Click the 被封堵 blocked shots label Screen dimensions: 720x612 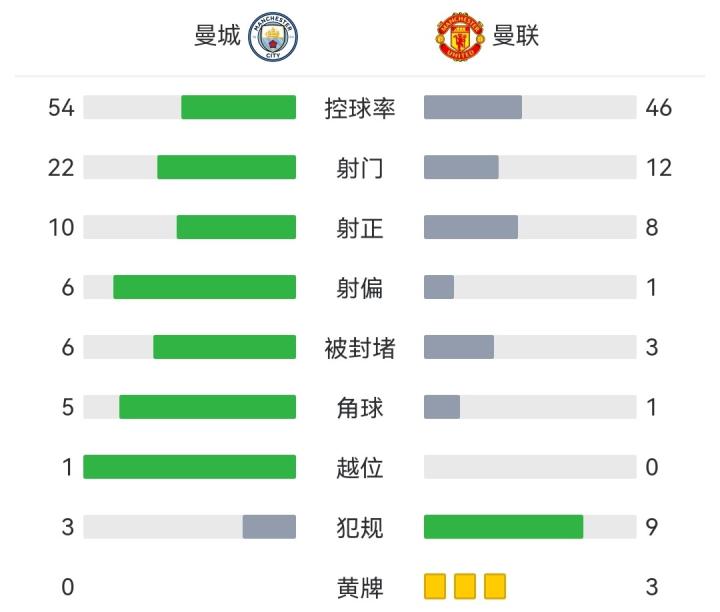click(360, 348)
